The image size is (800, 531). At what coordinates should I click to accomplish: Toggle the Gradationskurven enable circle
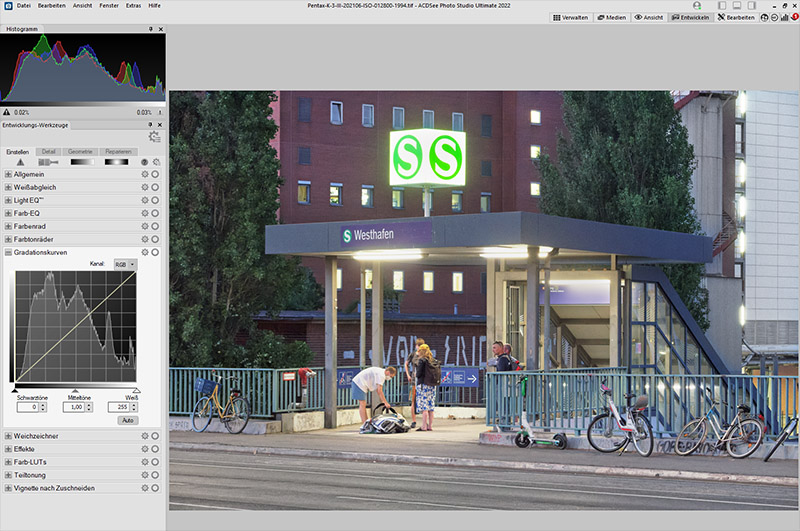pos(155,252)
